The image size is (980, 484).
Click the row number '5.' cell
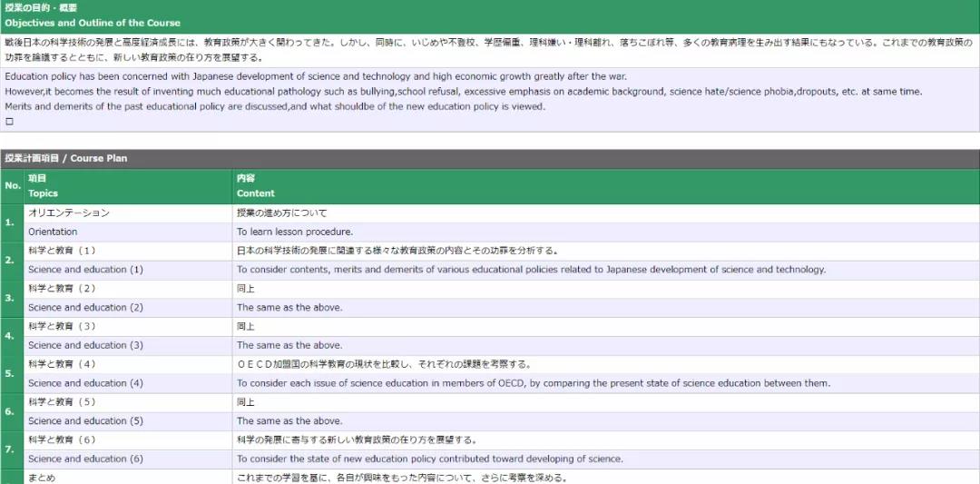tap(12, 374)
